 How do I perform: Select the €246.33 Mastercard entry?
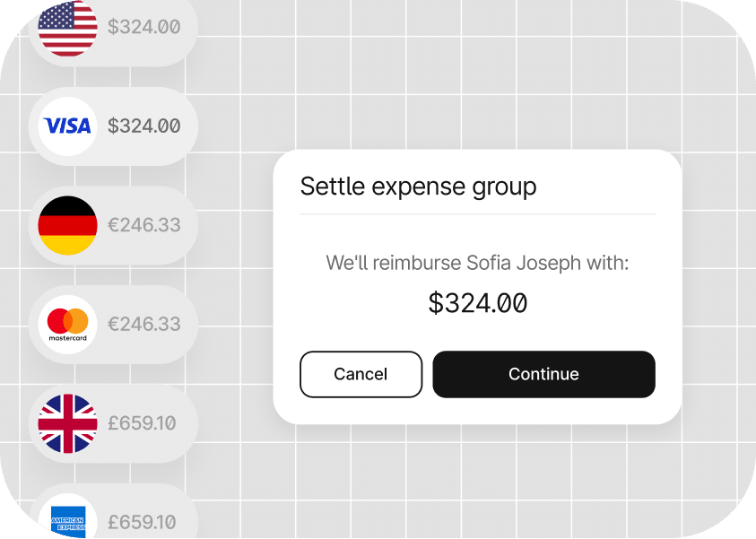pyautogui.click(x=112, y=324)
